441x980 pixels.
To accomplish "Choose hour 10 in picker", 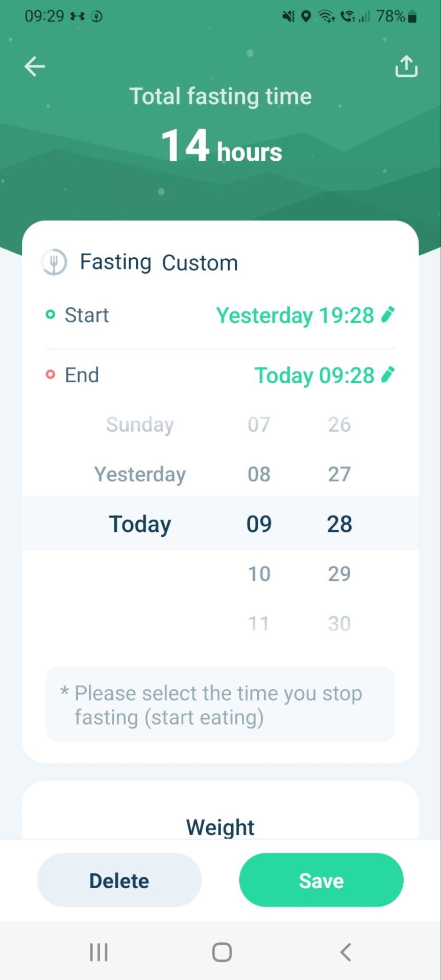I will (x=259, y=574).
